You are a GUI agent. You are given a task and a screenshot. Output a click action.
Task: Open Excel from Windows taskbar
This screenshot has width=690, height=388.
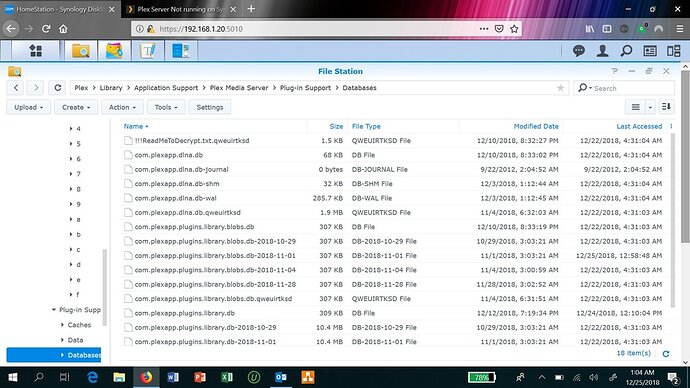coord(227,377)
